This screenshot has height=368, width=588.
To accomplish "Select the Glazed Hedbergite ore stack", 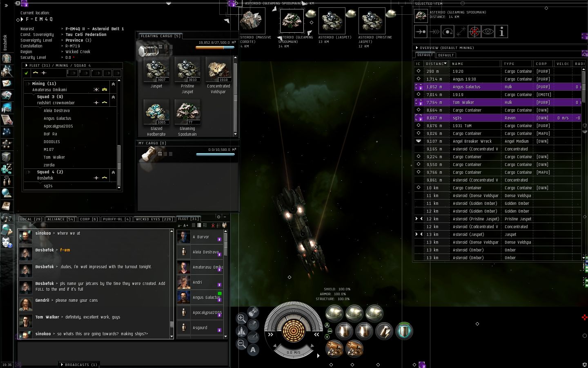I will 156,118.
